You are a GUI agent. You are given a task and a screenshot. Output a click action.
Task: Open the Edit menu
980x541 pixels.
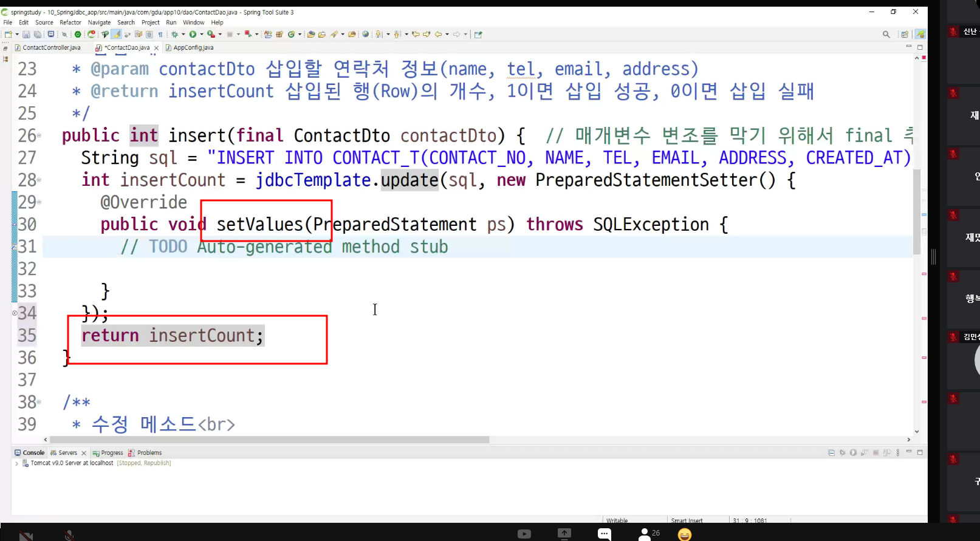pyautogui.click(x=24, y=22)
